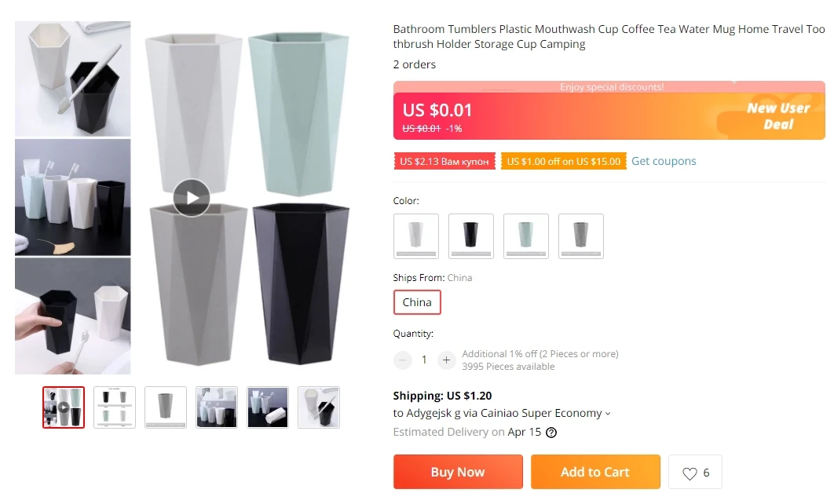
Task: Click the Buy Now button
Action: [458, 472]
